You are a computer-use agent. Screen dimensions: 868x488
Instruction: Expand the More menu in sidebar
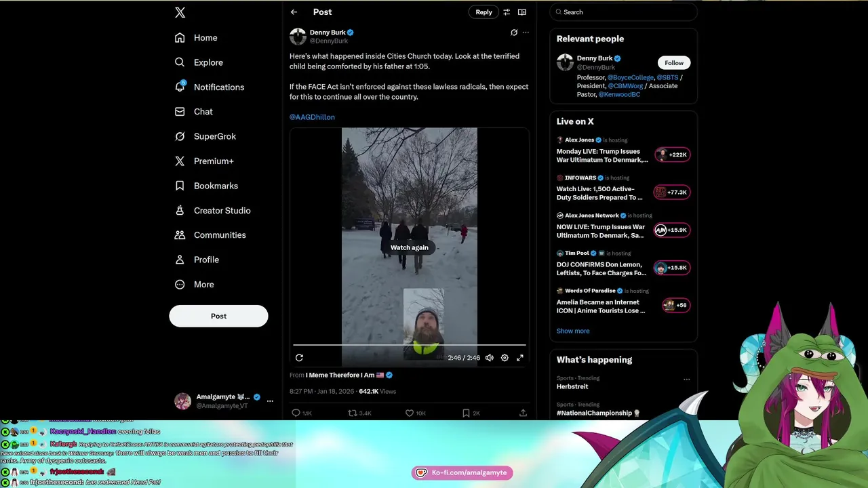click(195, 285)
